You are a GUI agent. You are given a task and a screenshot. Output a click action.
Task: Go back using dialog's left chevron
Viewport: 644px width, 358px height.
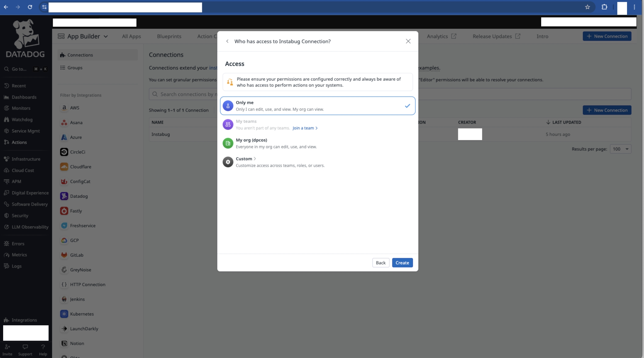227,41
